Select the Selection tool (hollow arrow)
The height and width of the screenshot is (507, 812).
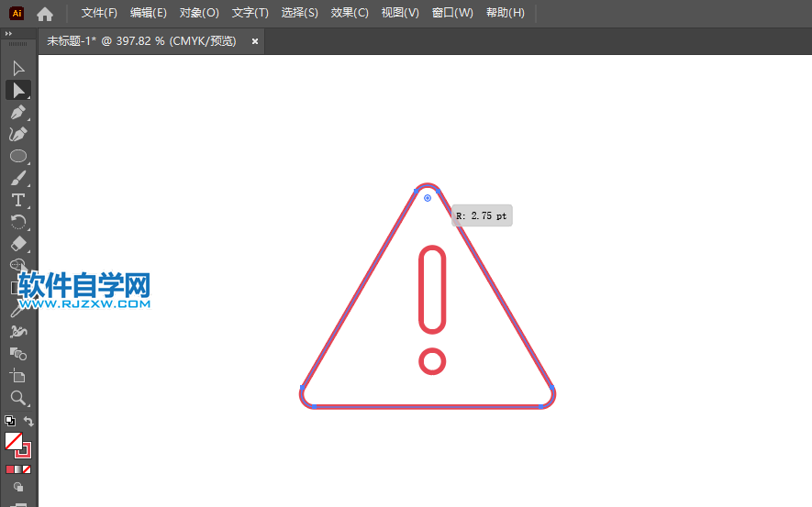click(x=18, y=68)
